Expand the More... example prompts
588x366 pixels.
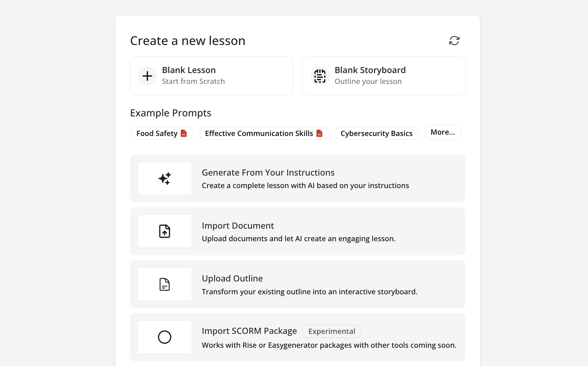click(x=443, y=132)
